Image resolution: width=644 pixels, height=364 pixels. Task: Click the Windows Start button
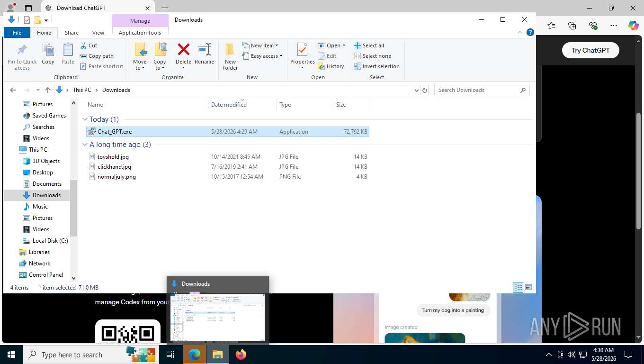point(11,354)
